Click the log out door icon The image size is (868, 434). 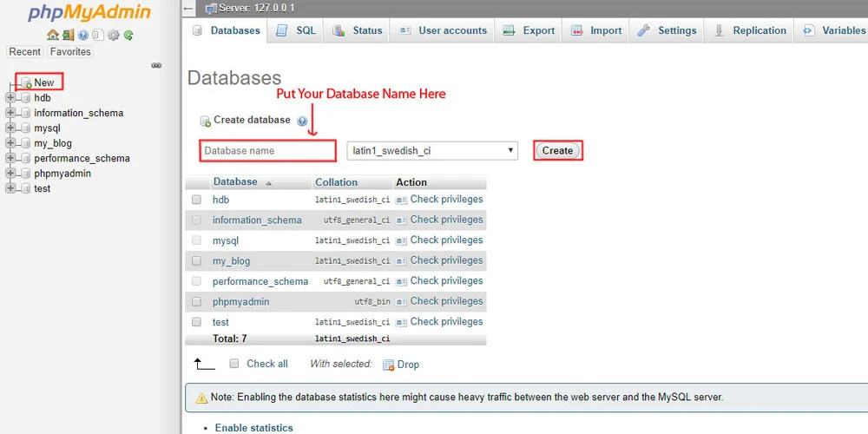coord(68,36)
